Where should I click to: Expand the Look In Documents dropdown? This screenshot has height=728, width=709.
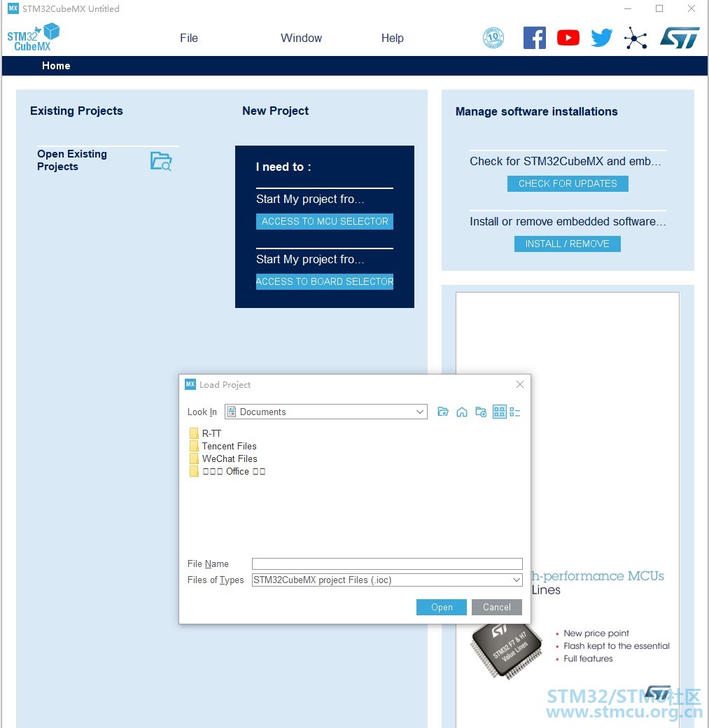pos(419,412)
